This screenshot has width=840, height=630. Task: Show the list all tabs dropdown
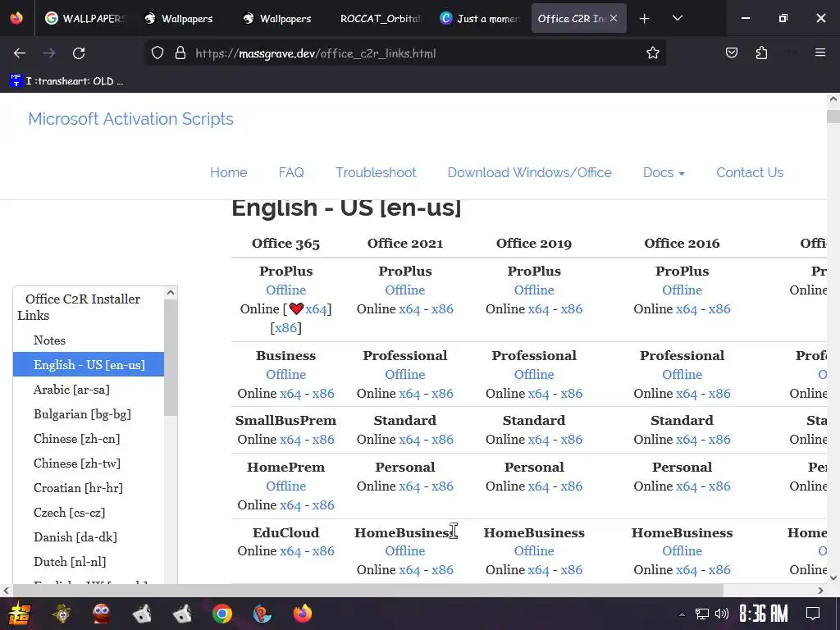point(677,18)
